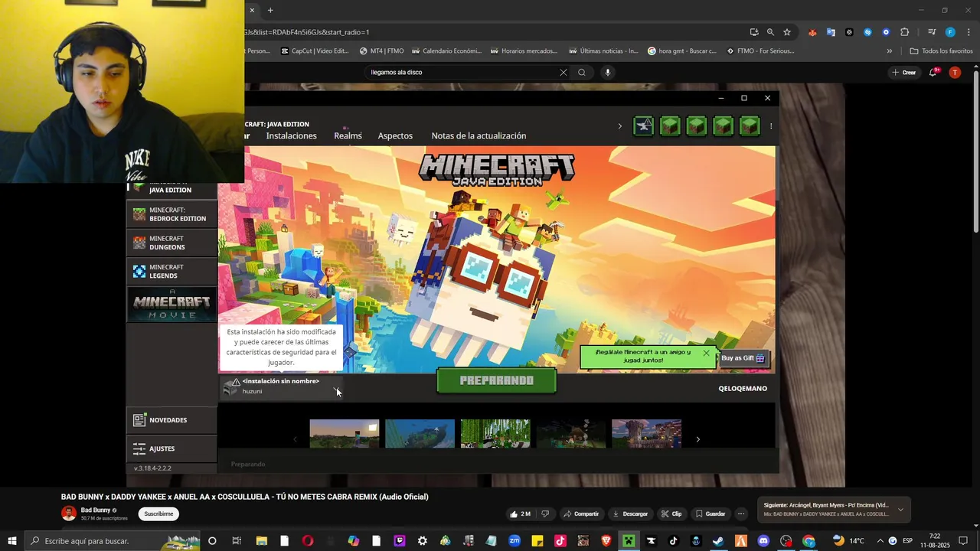
Task: Expand the launcher account arrow
Action: coord(620,126)
